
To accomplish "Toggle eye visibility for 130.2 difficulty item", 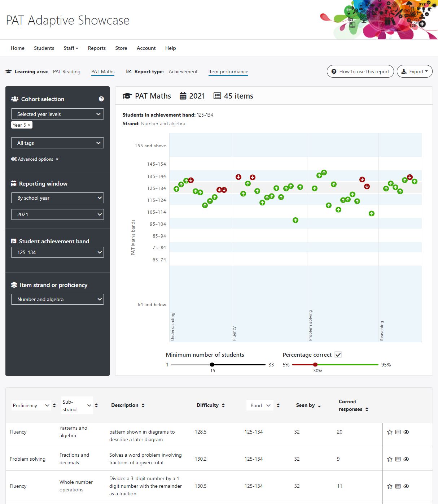I will pos(406,459).
